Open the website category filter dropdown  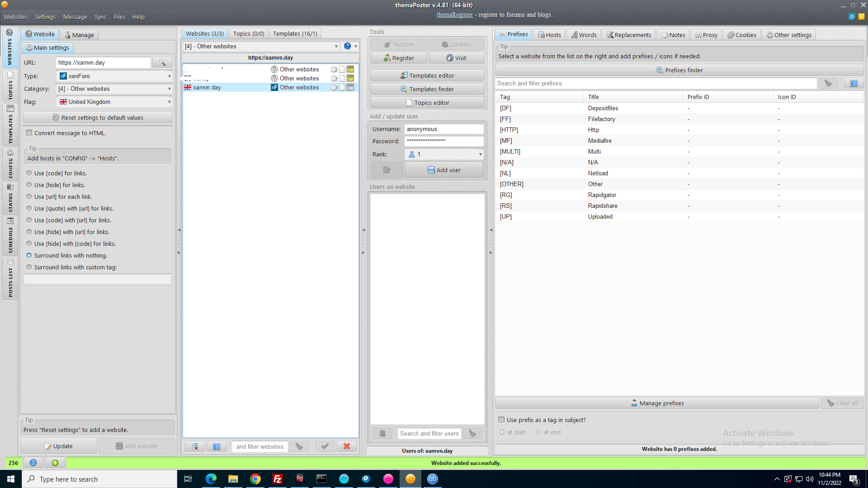[x=261, y=46]
